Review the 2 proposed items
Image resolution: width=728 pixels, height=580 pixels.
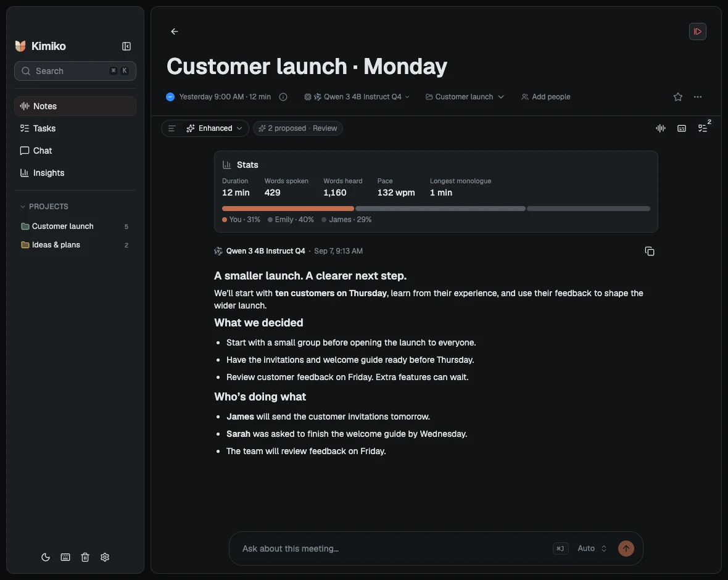tap(298, 128)
